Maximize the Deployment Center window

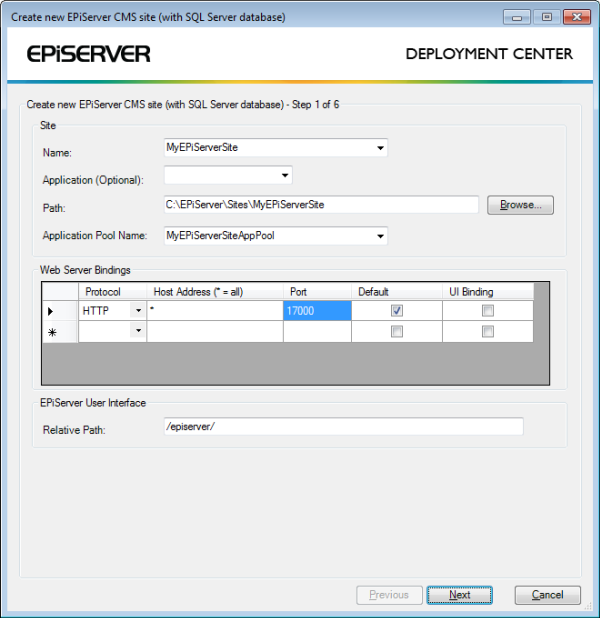pos(546,17)
